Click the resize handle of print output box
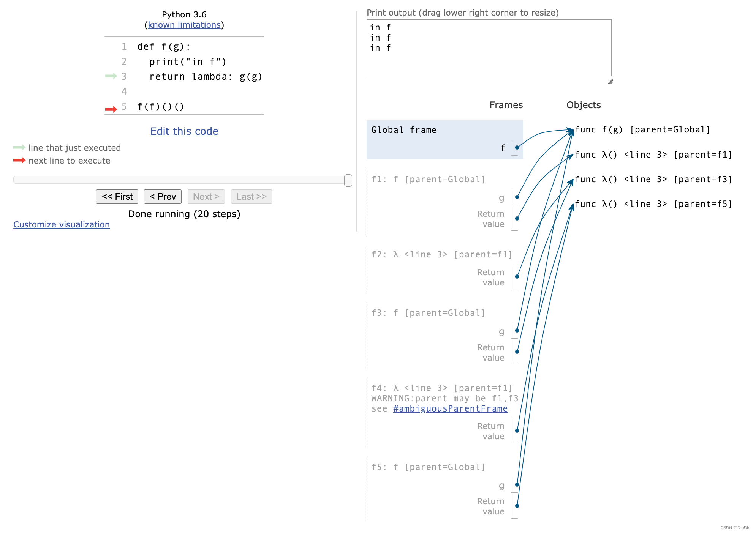 tap(610, 81)
